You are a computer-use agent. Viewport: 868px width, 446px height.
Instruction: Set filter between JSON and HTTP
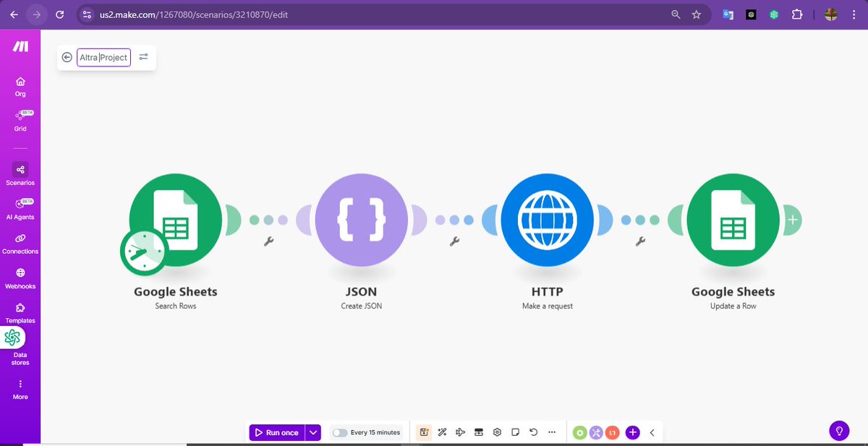tap(454, 241)
